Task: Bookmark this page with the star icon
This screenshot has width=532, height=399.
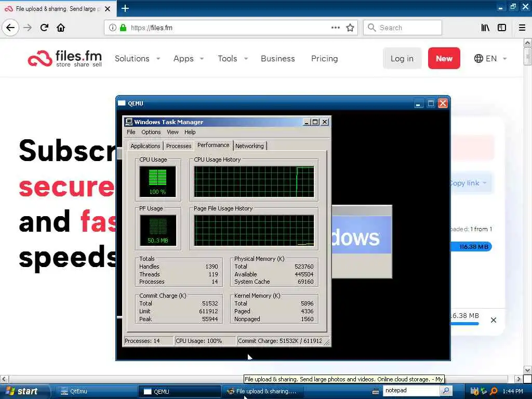Action: pos(350,28)
